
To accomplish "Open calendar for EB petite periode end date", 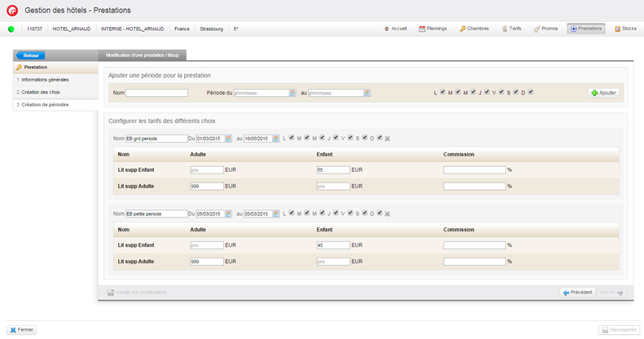I will pyautogui.click(x=276, y=214).
